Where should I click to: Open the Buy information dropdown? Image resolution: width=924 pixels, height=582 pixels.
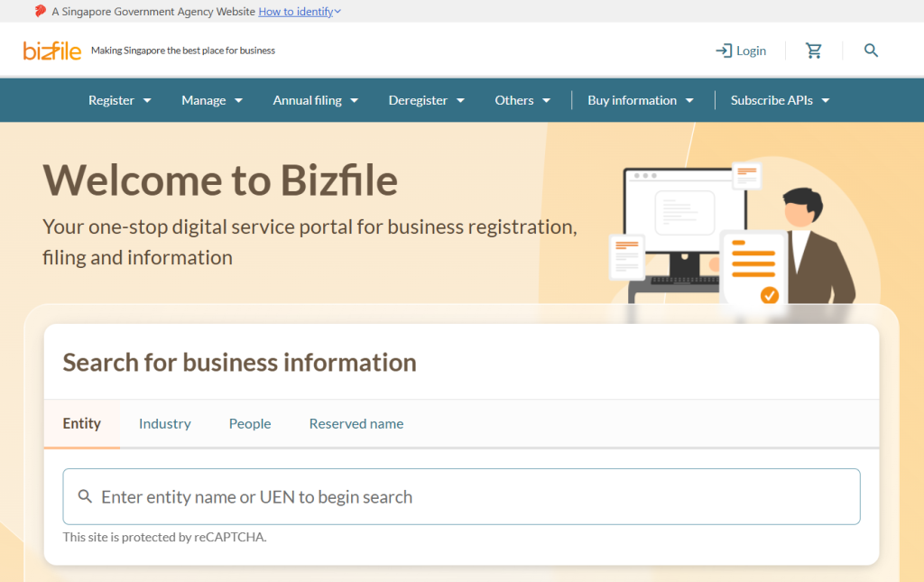point(641,100)
